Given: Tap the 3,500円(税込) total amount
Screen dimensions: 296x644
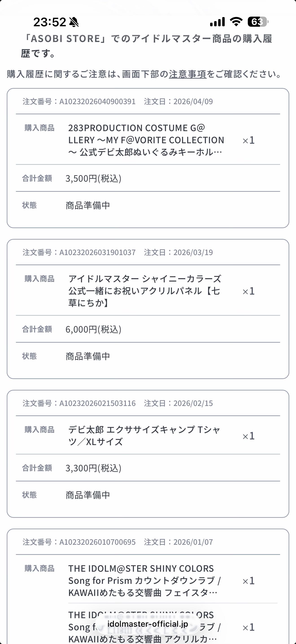Looking at the screenshot, I should (93, 179).
